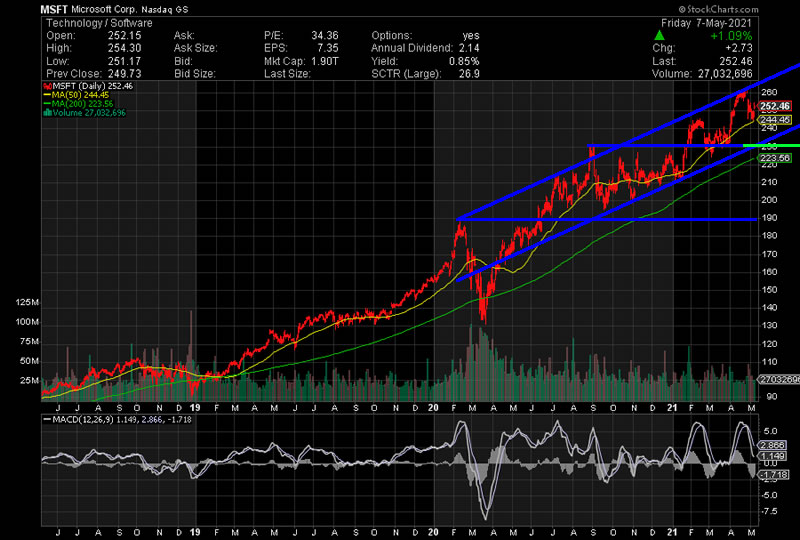Click the Annual Dividend value 2.14
800x540 pixels.
point(469,48)
